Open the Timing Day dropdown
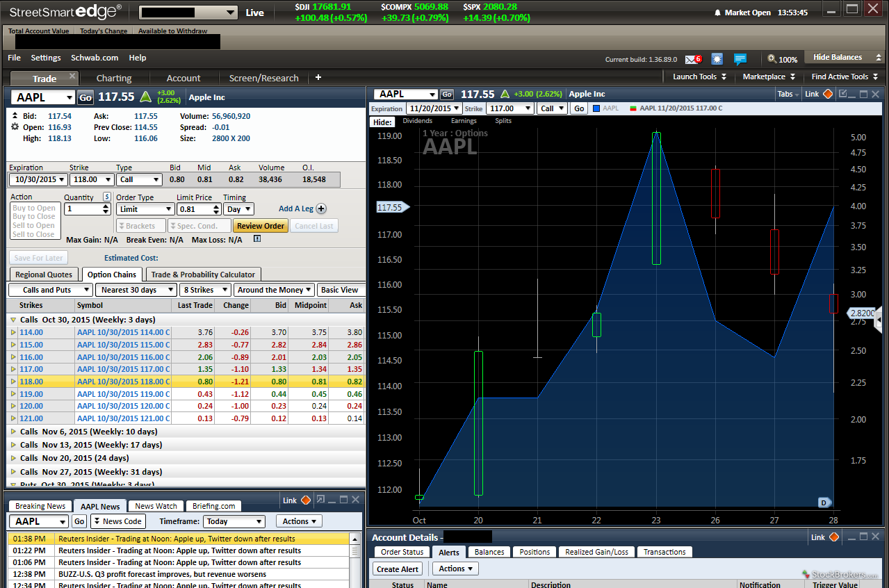Viewport: 889px width, 588px height. tap(238, 209)
